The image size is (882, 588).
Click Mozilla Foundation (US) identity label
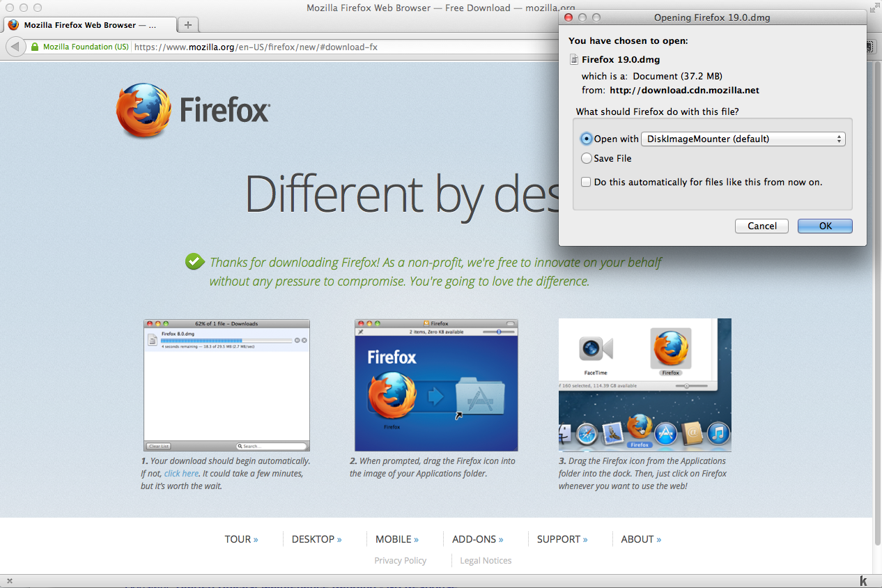(86, 47)
